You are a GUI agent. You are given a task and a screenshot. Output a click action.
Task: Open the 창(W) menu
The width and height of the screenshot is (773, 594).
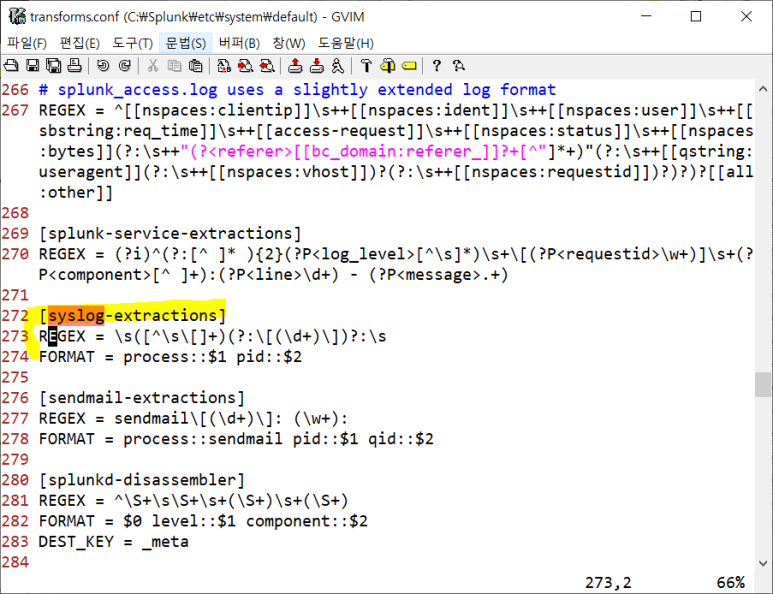click(x=289, y=43)
